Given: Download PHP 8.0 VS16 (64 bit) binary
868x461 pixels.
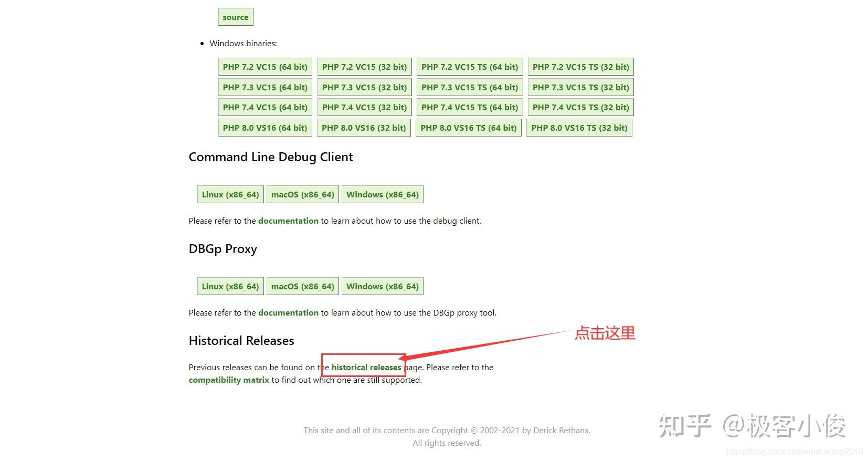Looking at the screenshot, I should [x=265, y=128].
